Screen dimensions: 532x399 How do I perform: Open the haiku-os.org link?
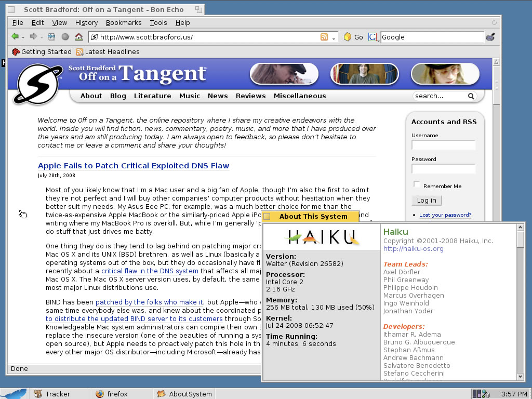coord(413,249)
